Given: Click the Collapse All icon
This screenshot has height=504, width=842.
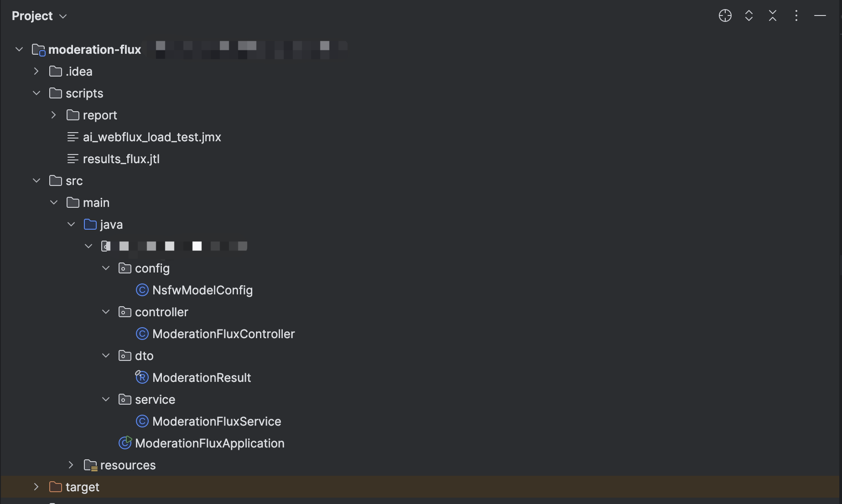Looking at the screenshot, I should (x=772, y=15).
